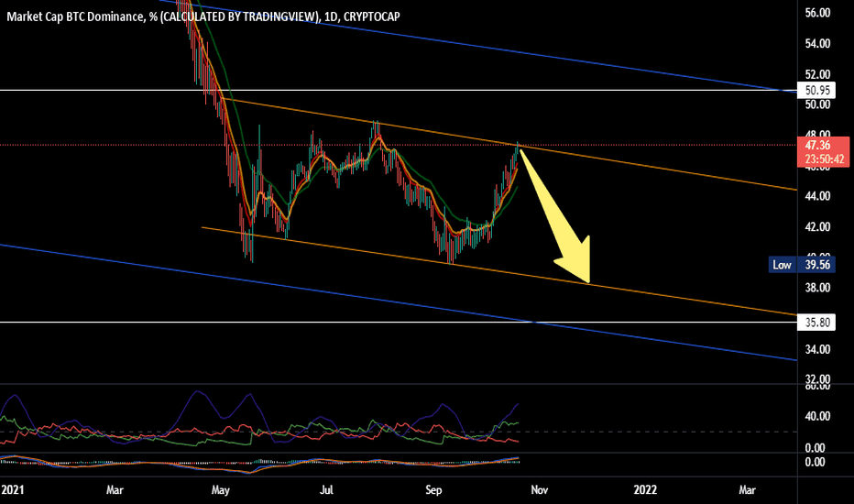Click the Jul label on time axis
Image resolution: width=854 pixels, height=504 pixels.
[325, 490]
